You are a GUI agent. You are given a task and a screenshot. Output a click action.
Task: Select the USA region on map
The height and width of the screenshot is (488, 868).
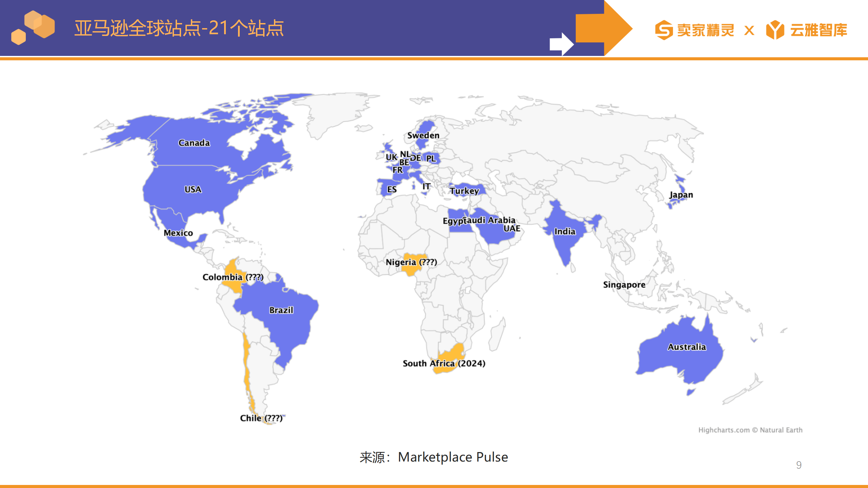[193, 189]
